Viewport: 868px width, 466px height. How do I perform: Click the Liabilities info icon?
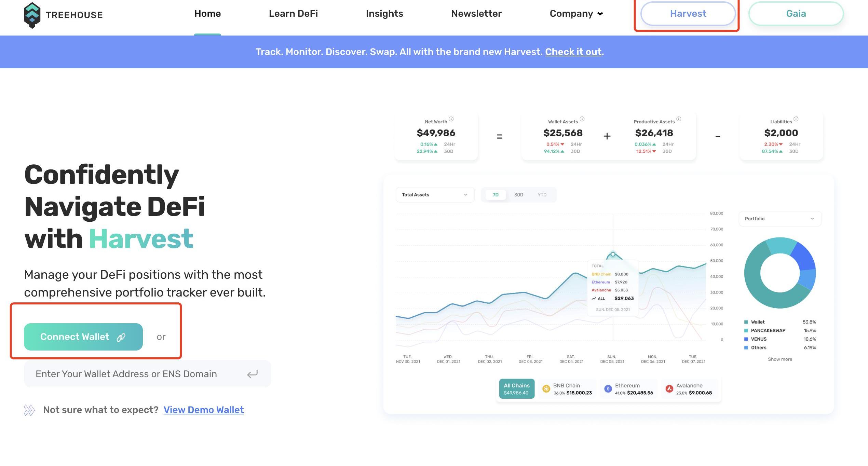pyautogui.click(x=796, y=119)
